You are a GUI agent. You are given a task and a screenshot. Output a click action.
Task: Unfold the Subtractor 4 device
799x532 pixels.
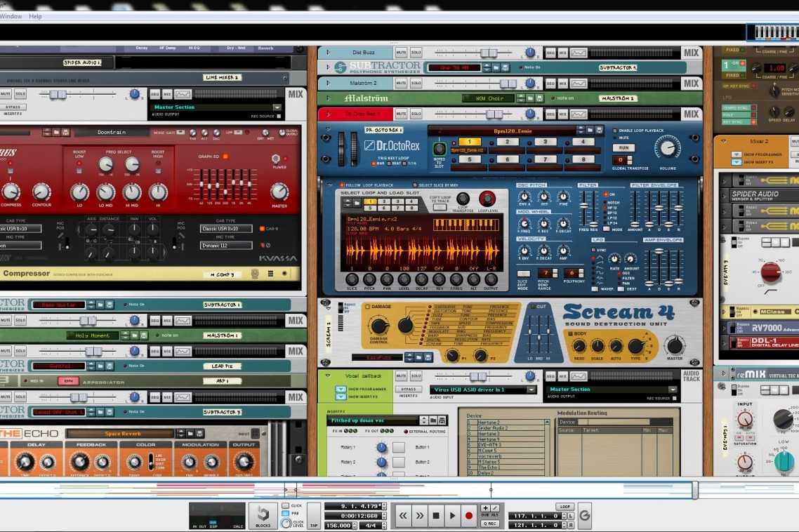328,67
